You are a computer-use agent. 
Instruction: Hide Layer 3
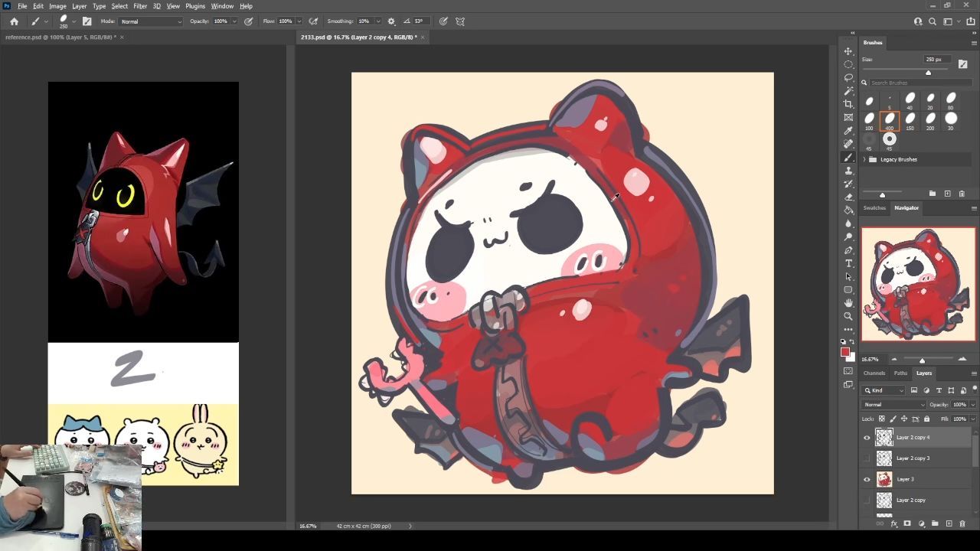point(867,479)
